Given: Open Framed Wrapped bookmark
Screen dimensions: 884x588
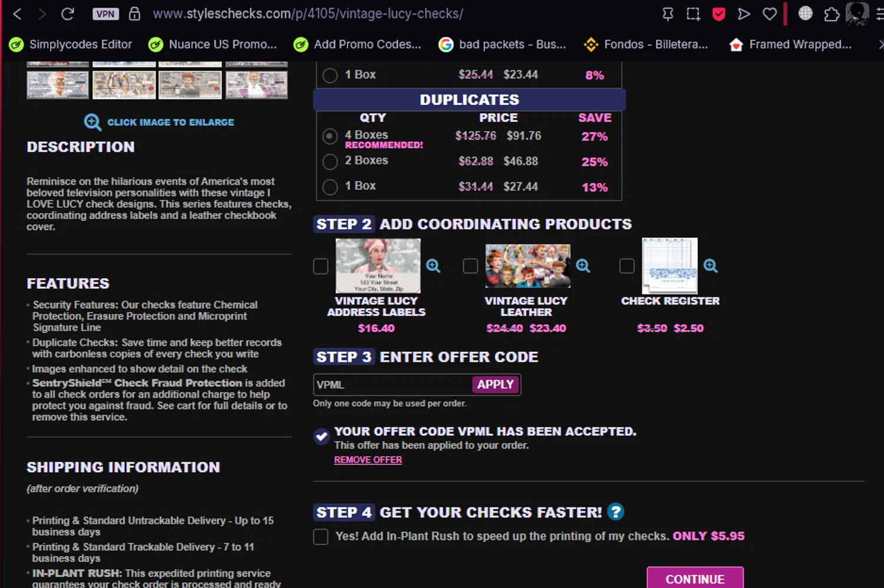Looking at the screenshot, I should 791,44.
